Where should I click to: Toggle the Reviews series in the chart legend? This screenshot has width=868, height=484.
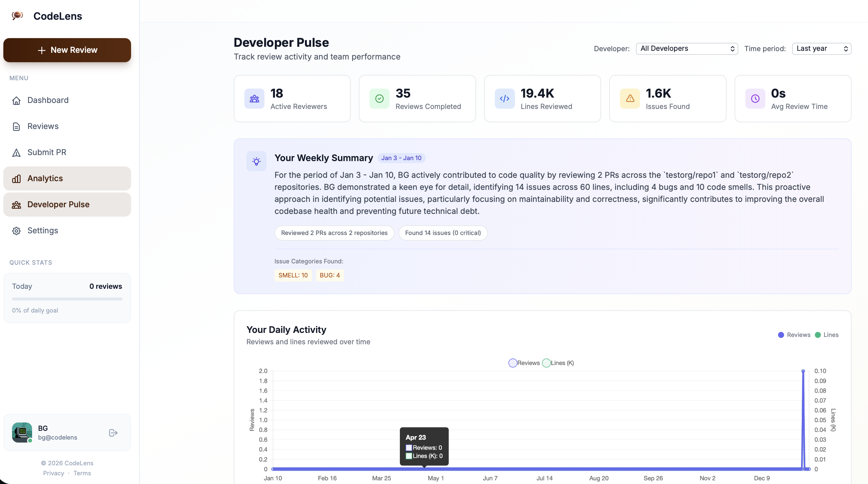click(513, 363)
